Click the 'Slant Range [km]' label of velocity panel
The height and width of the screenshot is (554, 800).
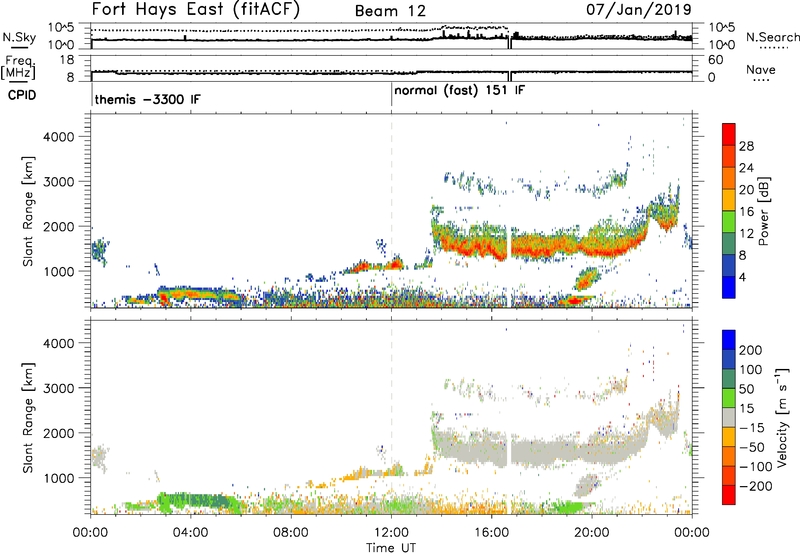[28, 418]
